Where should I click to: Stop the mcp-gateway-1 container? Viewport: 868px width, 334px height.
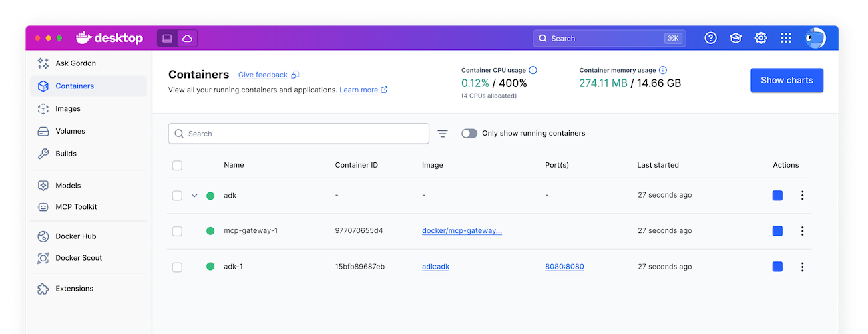click(x=777, y=231)
